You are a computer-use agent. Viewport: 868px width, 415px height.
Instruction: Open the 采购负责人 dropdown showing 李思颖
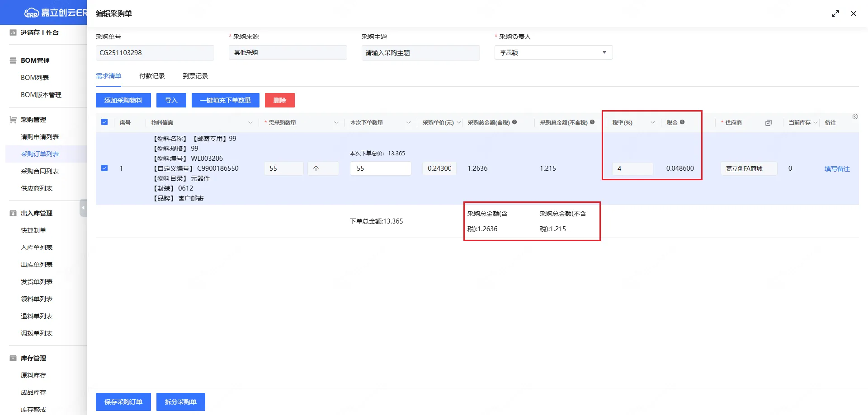point(553,52)
